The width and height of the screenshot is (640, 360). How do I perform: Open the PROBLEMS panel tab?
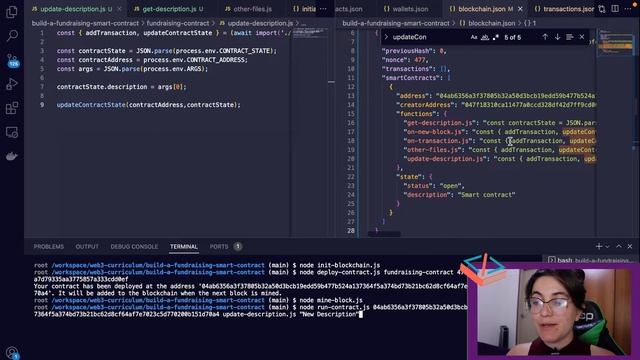[x=49, y=247]
